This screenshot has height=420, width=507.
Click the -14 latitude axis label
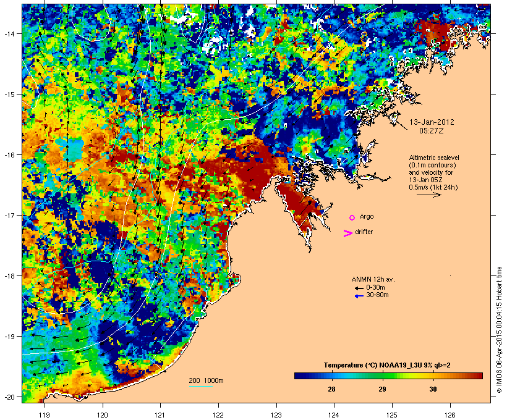(9, 33)
